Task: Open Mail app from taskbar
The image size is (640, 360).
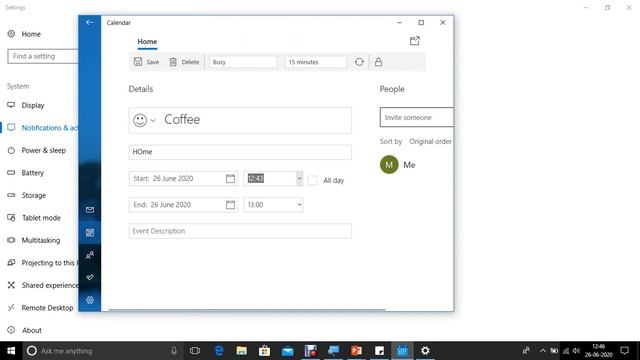Action: tap(287, 351)
